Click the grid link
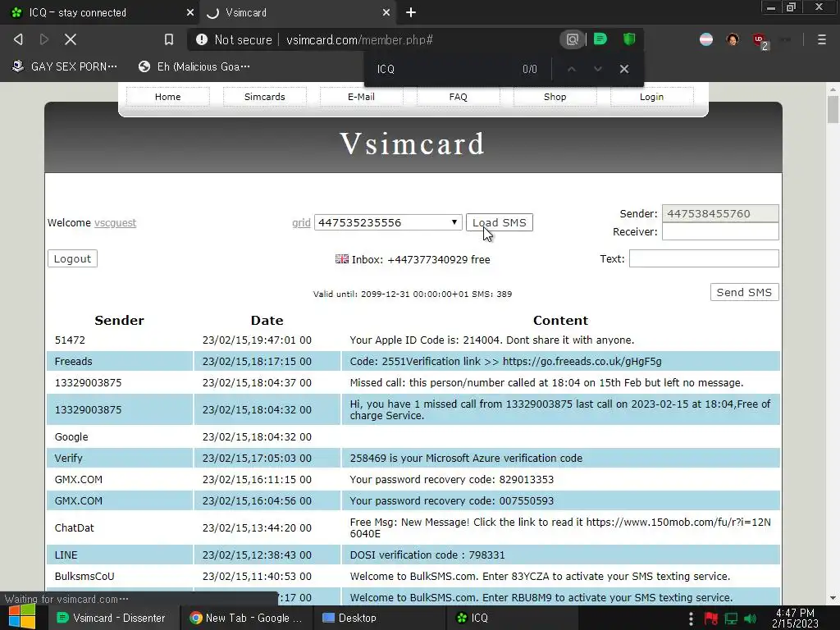This screenshot has height=630, width=840. click(x=301, y=223)
